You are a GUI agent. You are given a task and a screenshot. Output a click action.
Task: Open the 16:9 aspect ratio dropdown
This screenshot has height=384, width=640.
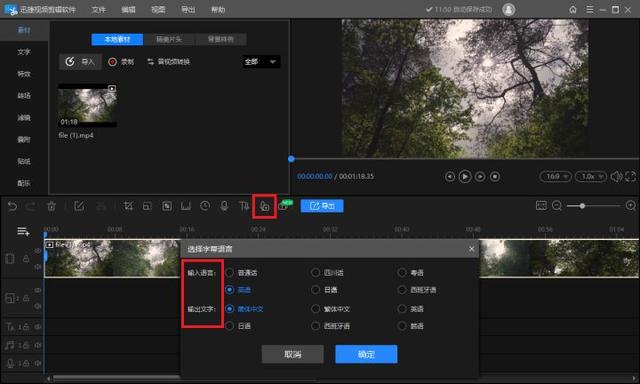click(x=556, y=176)
